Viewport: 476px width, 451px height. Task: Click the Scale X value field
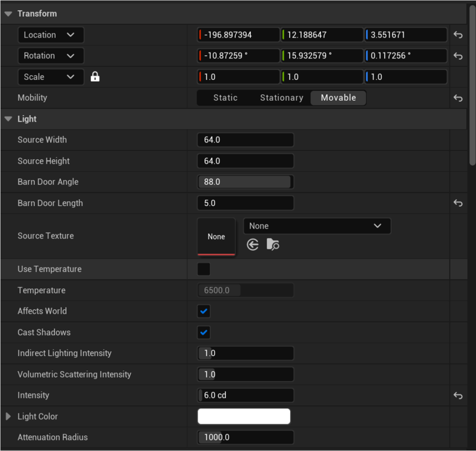click(238, 77)
